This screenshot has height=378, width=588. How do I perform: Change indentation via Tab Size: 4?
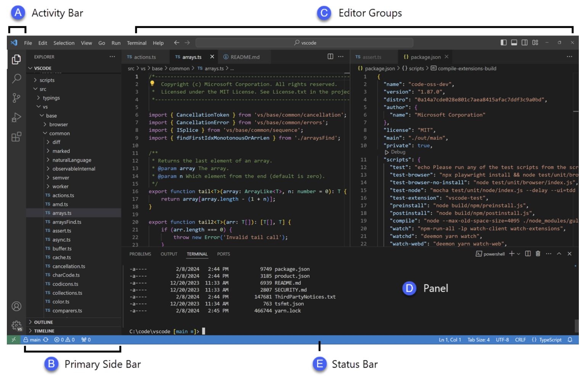(479, 339)
